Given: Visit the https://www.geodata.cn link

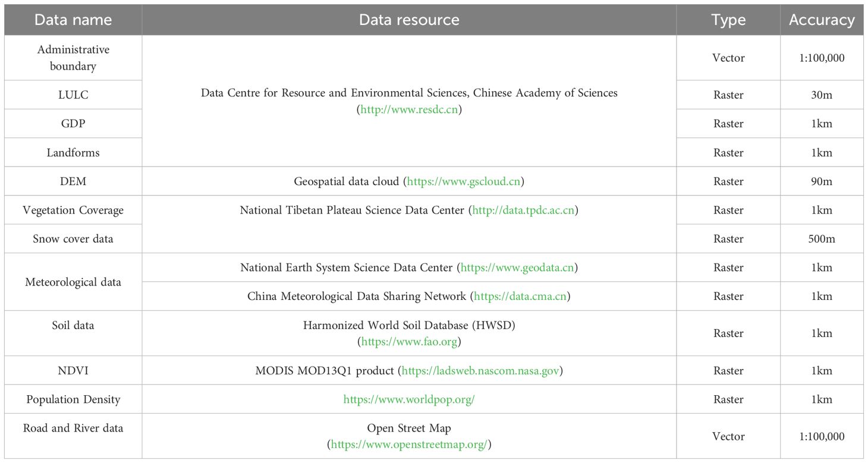Looking at the screenshot, I should coord(517,268).
